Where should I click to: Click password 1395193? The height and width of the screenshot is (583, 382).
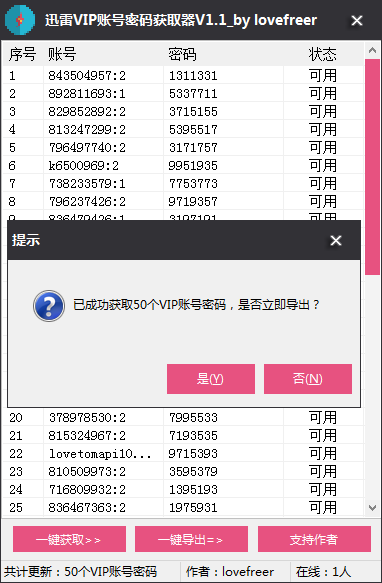click(x=193, y=489)
